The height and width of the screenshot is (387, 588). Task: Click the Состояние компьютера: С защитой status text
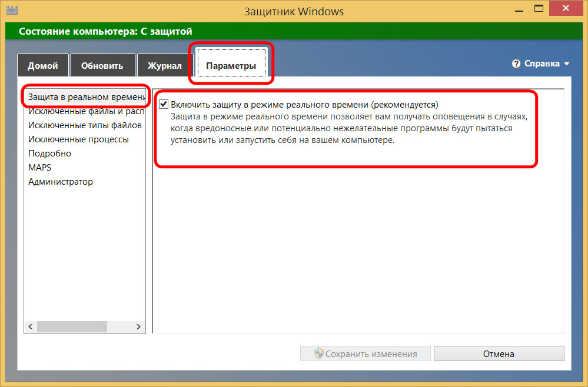pos(105,32)
